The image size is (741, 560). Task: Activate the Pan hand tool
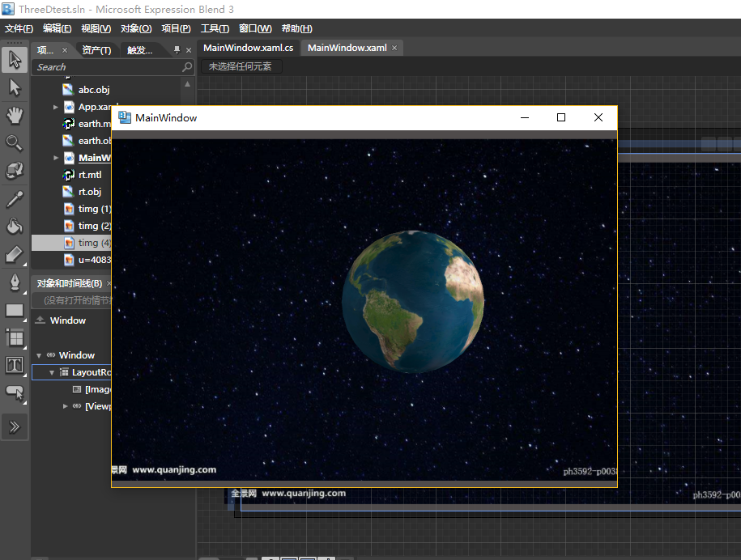click(x=15, y=115)
